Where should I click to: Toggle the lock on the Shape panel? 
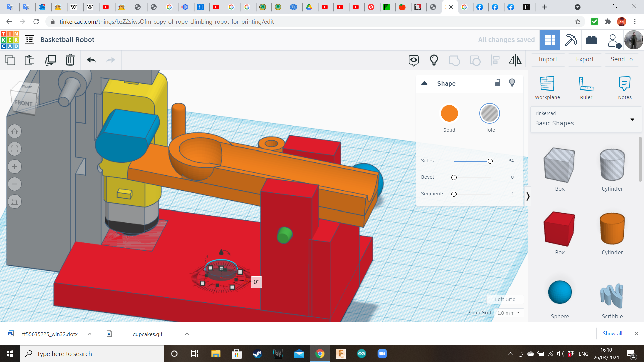(498, 83)
